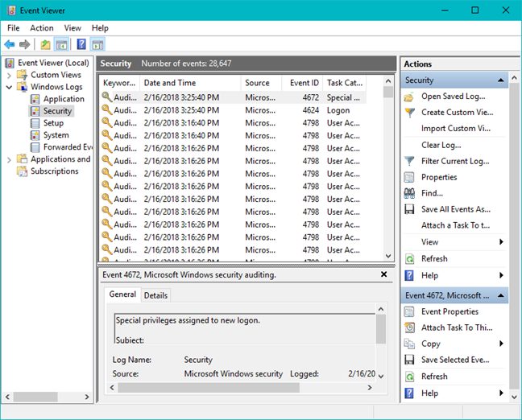Expand Applications and Services Logs node
The height and width of the screenshot is (420, 522).
(9, 159)
